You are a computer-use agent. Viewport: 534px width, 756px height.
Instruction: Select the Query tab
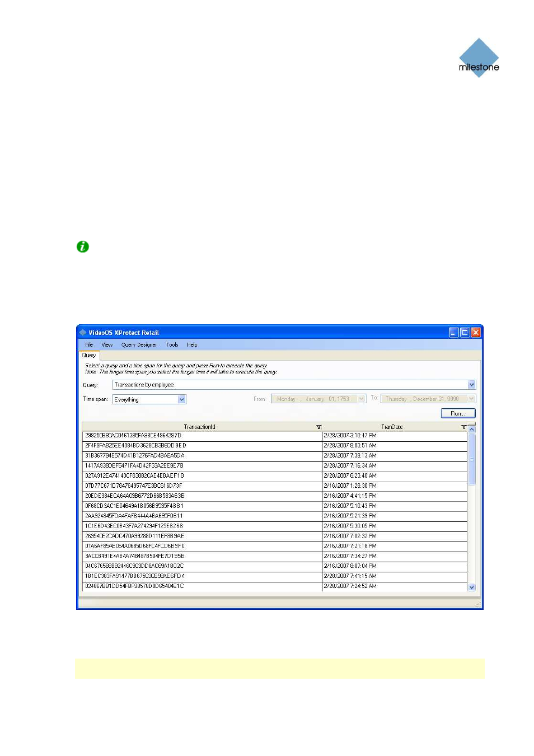click(89, 356)
